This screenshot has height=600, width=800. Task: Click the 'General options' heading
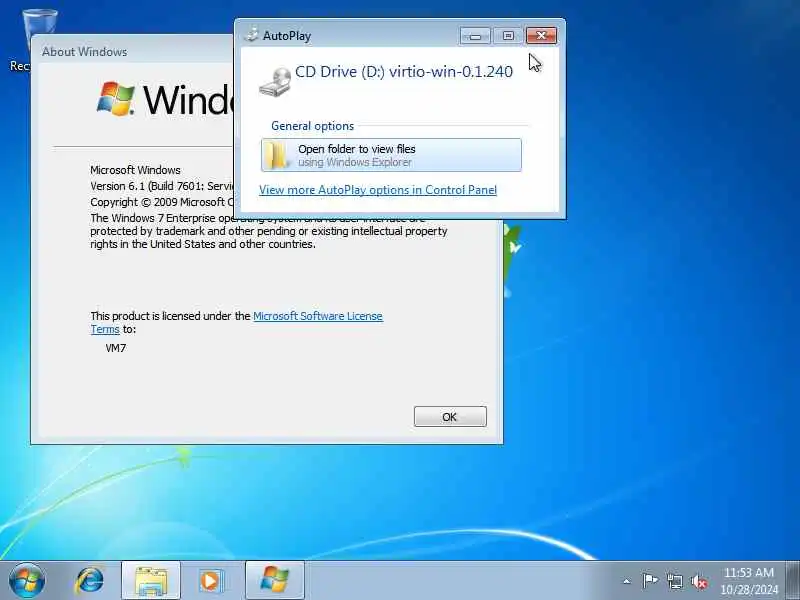click(x=312, y=126)
